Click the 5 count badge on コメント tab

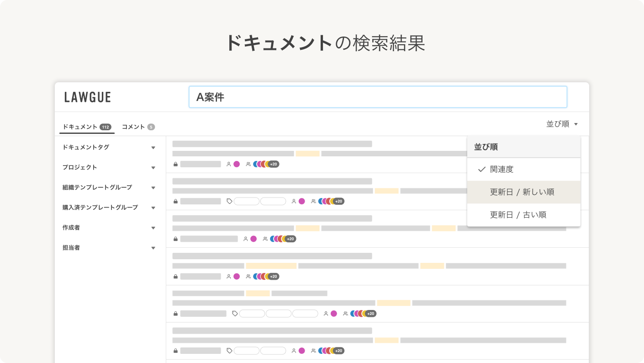pos(151,127)
